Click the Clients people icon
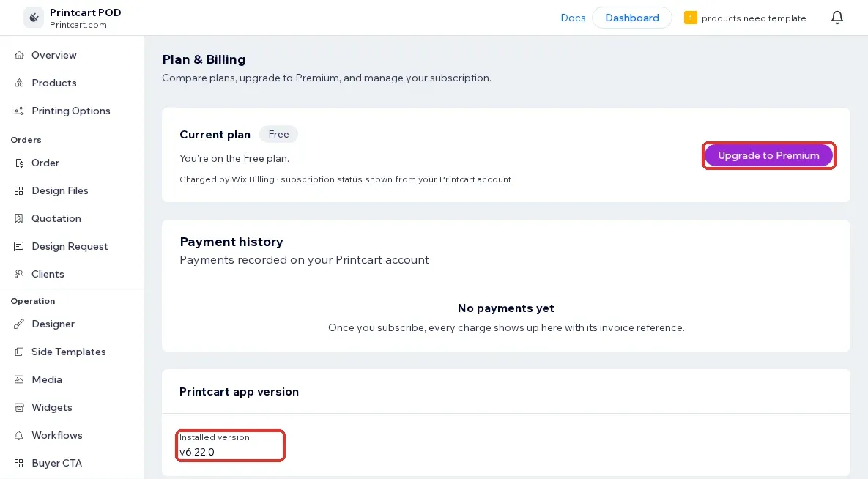This screenshot has height=479, width=868. pyautogui.click(x=19, y=274)
